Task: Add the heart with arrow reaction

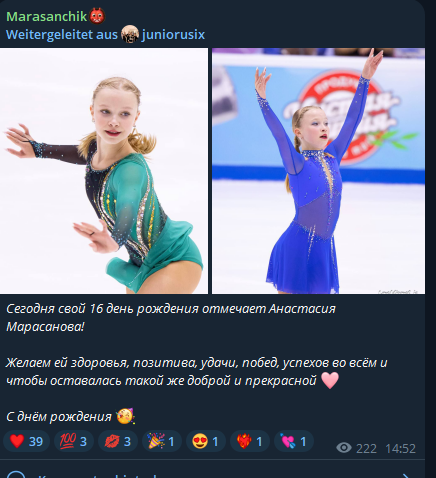Action: point(294,441)
